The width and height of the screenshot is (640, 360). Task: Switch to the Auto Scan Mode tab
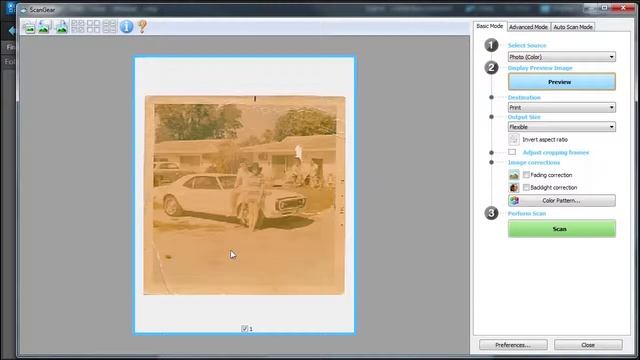tap(573, 27)
